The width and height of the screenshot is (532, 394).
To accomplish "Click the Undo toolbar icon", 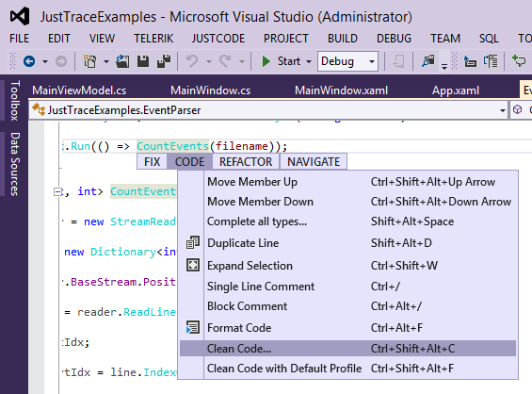I will [x=192, y=61].
